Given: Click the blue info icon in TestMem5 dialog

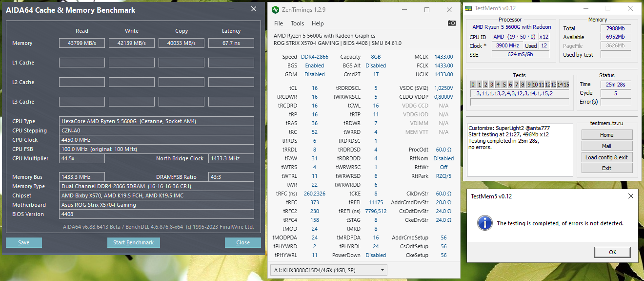Looking at the screenshot, I should 484,223.
